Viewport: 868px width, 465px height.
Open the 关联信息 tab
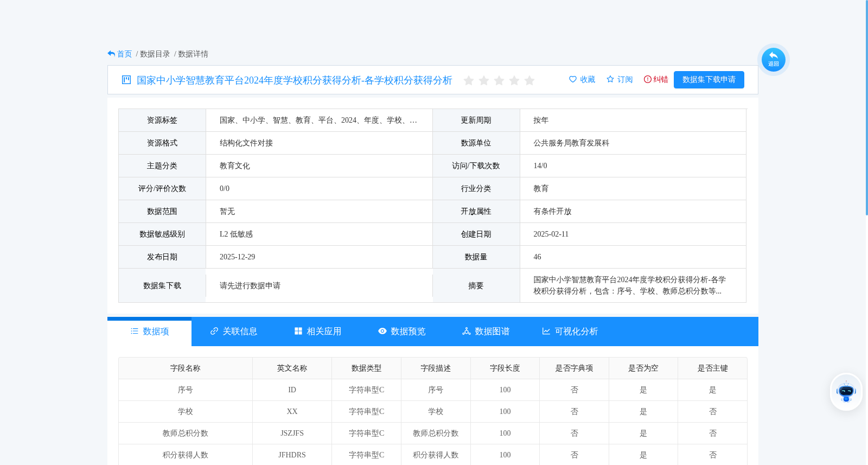[x=234, y=332]
